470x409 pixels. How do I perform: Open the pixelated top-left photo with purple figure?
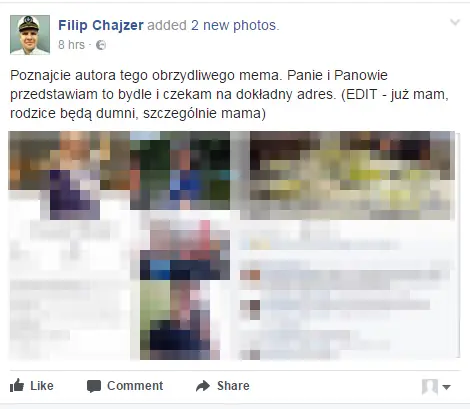tap(69, 175)
